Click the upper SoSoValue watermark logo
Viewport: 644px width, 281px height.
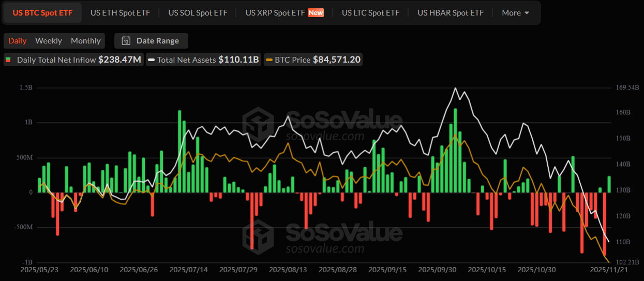pyautogui.click(x=258, y=122)
